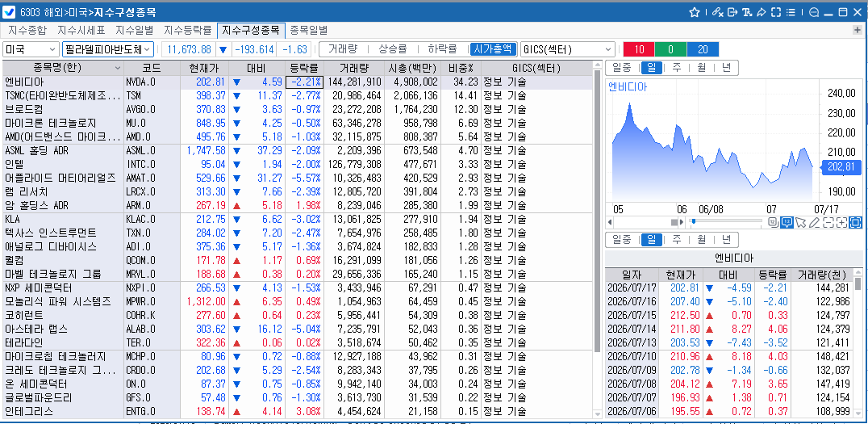Open the GICS(섹터) classification dropdown

(568, 49)
